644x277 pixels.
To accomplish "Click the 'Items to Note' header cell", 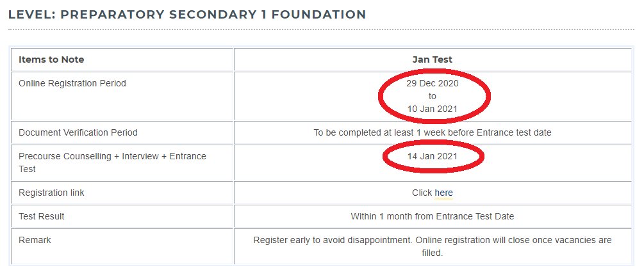I will pos(51,59).
